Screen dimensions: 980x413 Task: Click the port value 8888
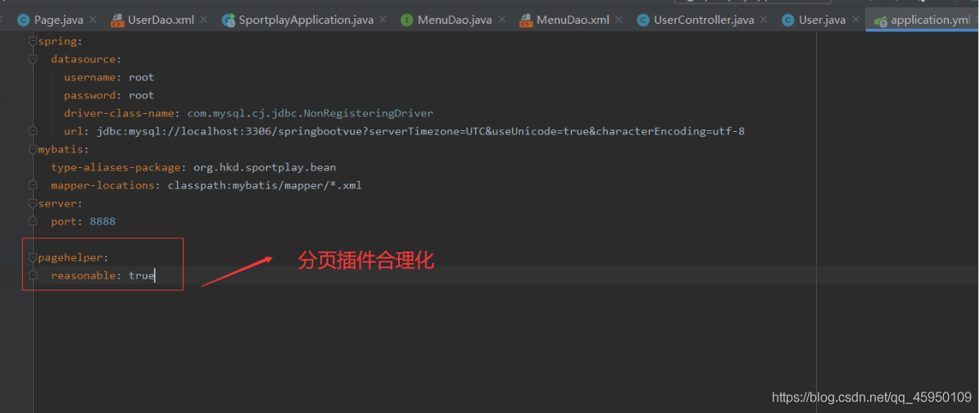pos(102,222)
